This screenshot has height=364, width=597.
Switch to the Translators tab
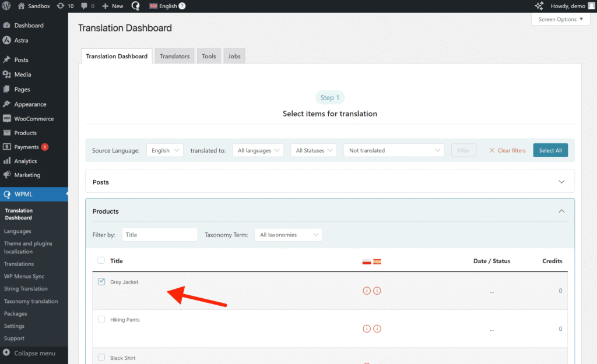click(x=174, y=56)
